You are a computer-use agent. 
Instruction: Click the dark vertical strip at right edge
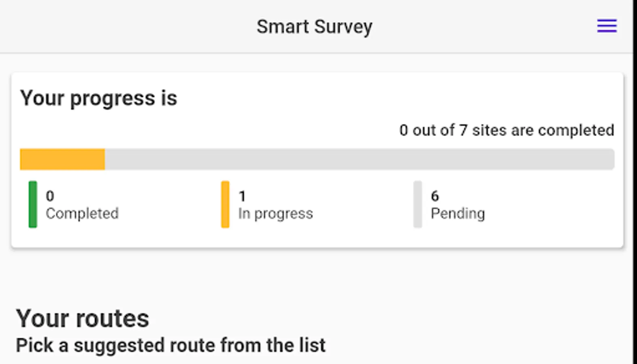[635, 182]
